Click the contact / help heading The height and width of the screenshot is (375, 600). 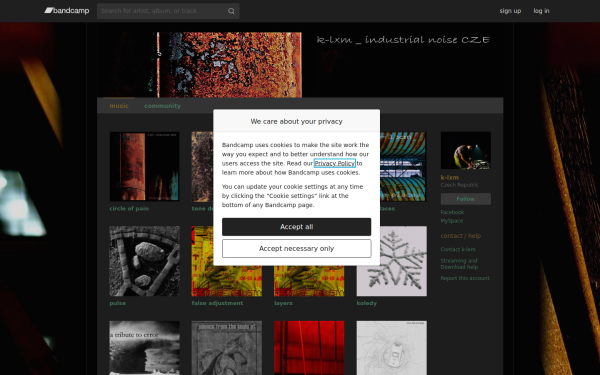point(461,236)
